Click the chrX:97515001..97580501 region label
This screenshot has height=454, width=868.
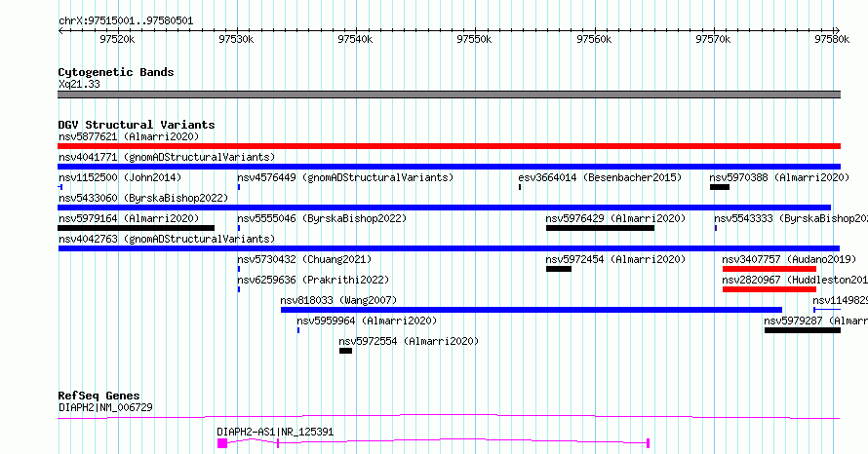pyautogui.click(x=126, y=21)
